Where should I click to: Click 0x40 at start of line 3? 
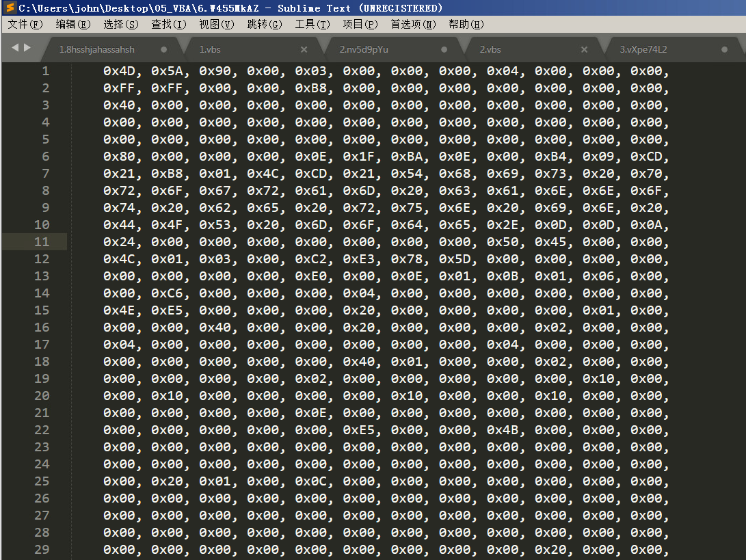point(120,105)
